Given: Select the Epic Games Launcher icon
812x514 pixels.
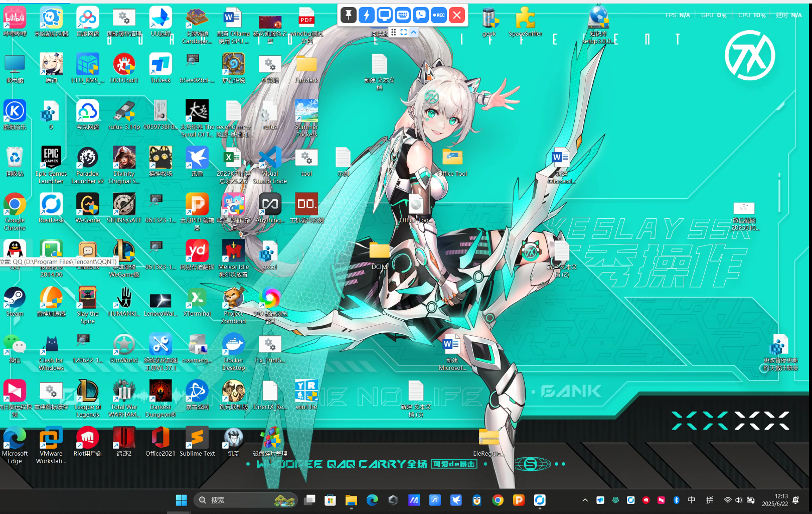Looking at the screenshot, I should click(51, 161).
